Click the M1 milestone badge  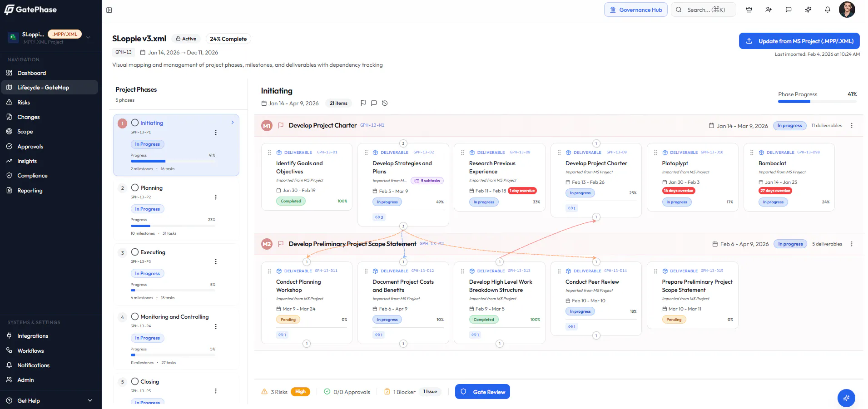click(267, 126)
